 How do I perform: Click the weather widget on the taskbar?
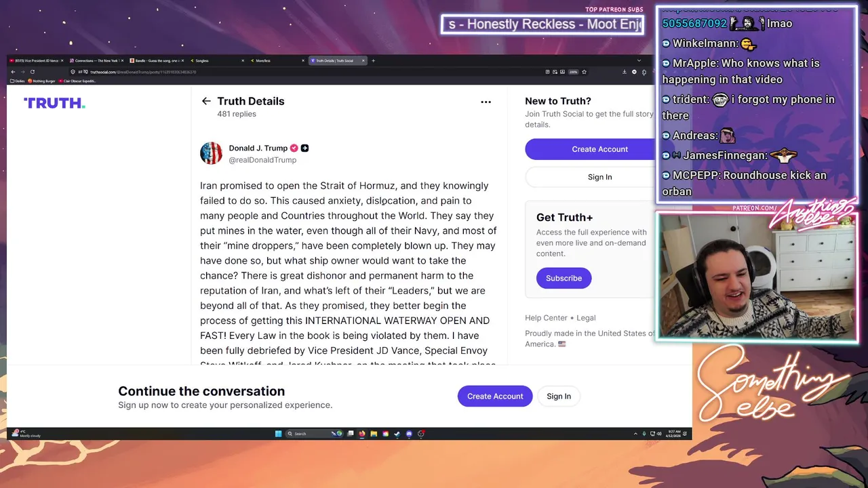tap(27, 434)
